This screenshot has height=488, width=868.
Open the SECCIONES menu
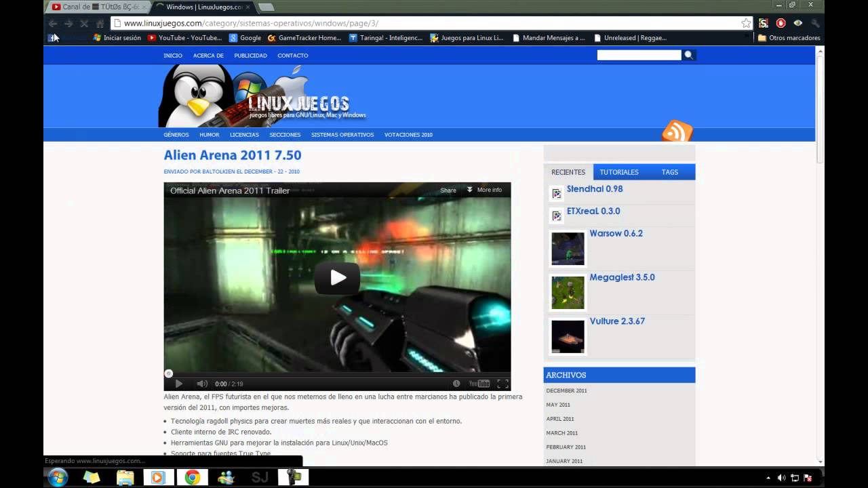(285, 135)
